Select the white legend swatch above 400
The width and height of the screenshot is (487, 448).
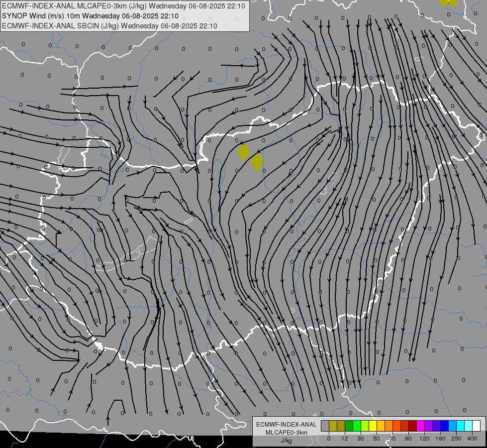click(477, 426)
